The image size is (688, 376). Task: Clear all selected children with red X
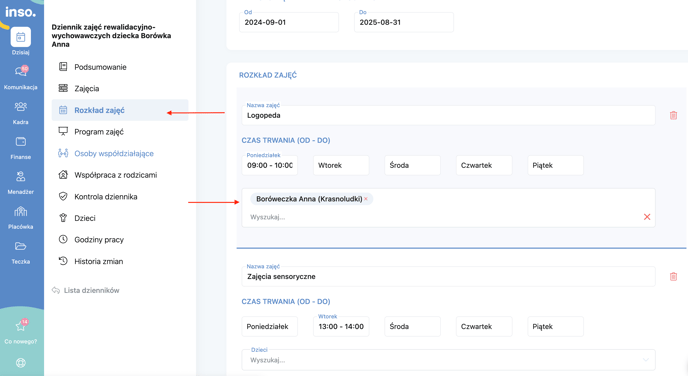coord(647,217)
